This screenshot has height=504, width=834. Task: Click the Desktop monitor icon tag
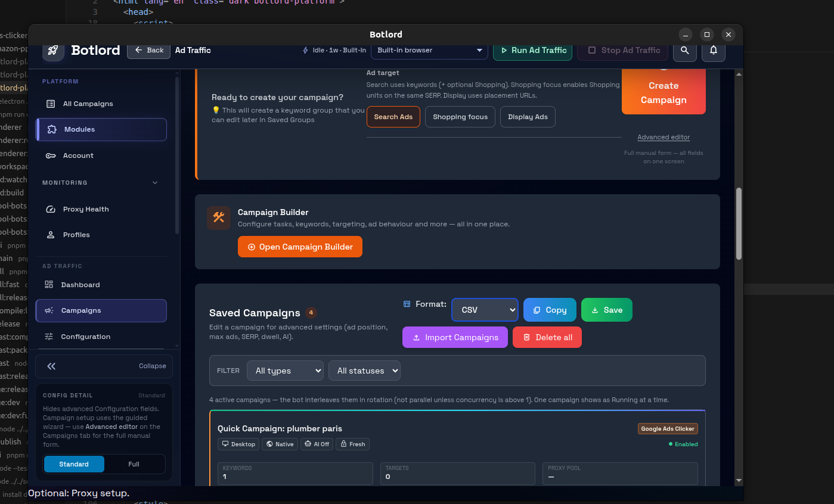pos(238,444)
